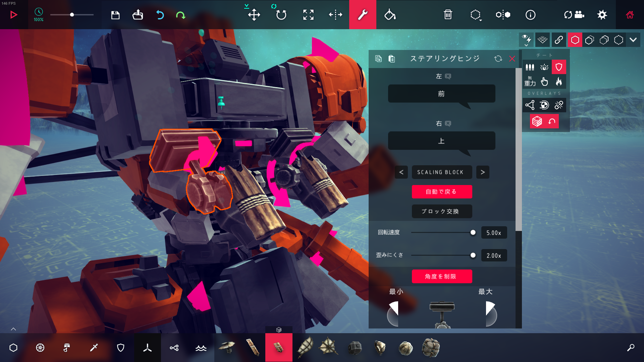Screen dimensions: 644x362
Task: Select the paint bucket tool
Action: (x=390, y=15)
